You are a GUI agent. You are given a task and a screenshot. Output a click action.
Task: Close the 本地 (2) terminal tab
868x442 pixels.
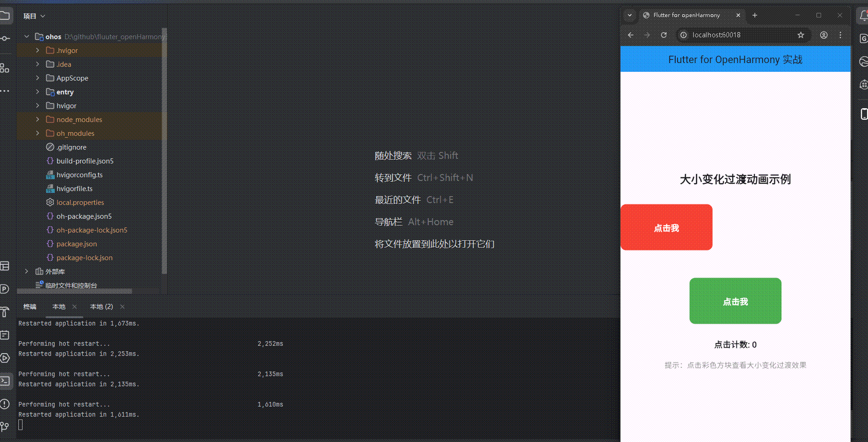pos(122,307)
